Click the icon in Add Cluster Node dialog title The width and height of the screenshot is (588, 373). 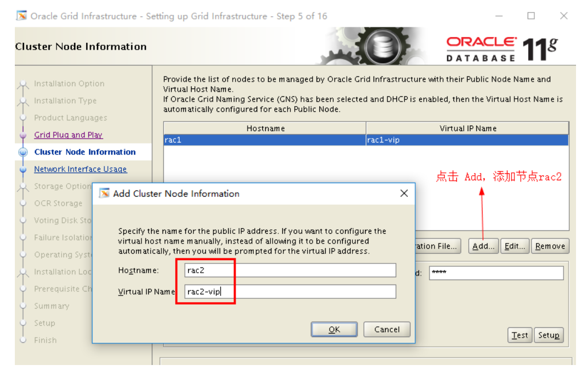104,193
